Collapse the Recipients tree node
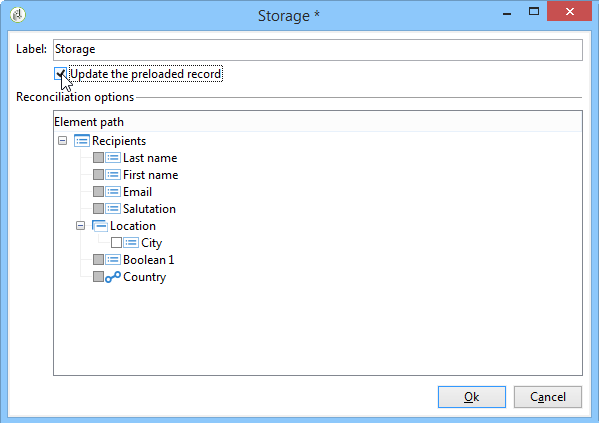Image resolution: width=611 pixels, height=435 pixels. 62,141
